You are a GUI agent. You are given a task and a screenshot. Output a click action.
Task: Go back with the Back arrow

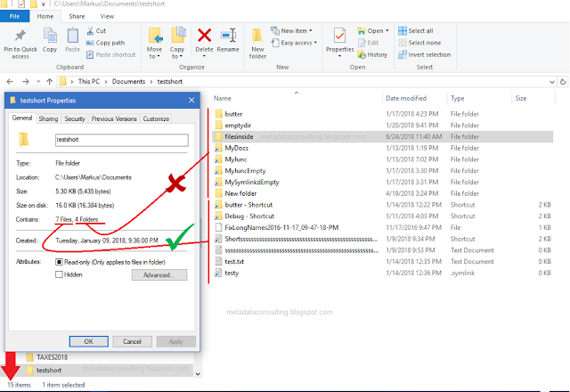tap(10, 81)
